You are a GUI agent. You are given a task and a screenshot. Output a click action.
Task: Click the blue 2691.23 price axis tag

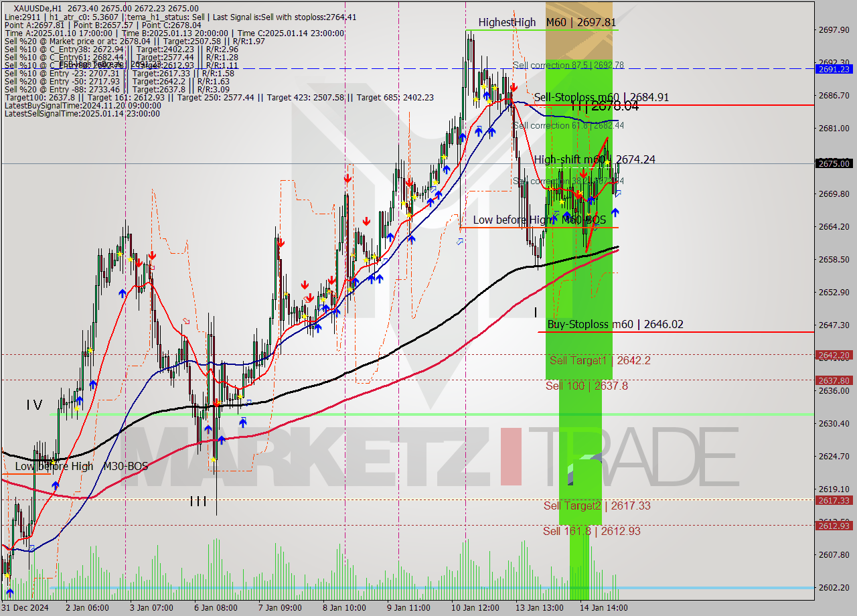(834, 69)
